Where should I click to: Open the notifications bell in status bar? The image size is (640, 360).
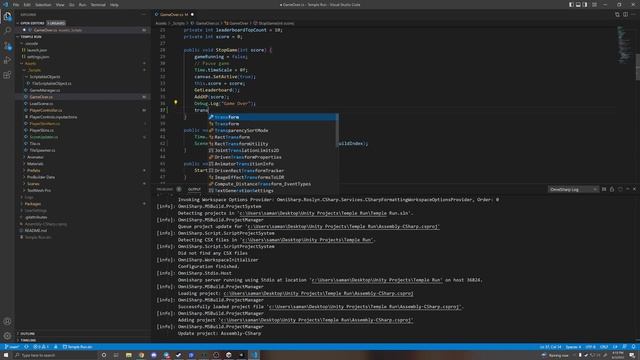633,347
